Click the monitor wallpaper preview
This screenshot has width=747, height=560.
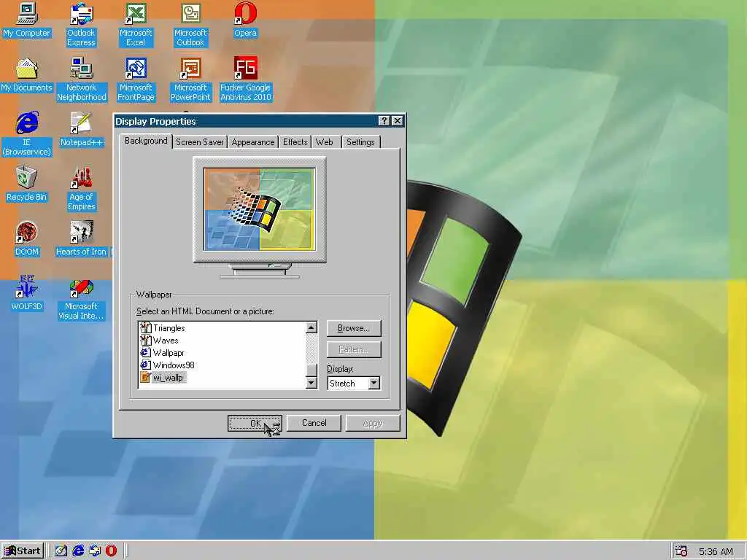(x=260, y=209)
